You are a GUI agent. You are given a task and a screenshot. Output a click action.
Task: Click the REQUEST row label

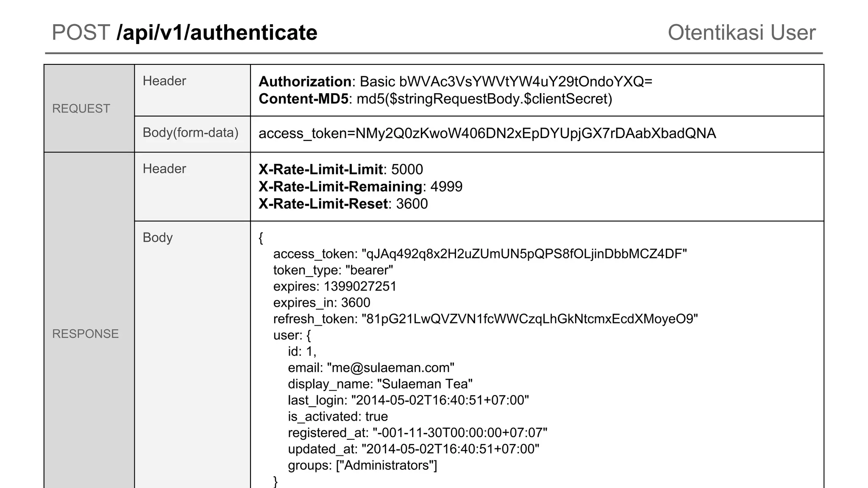pos(81,109)
